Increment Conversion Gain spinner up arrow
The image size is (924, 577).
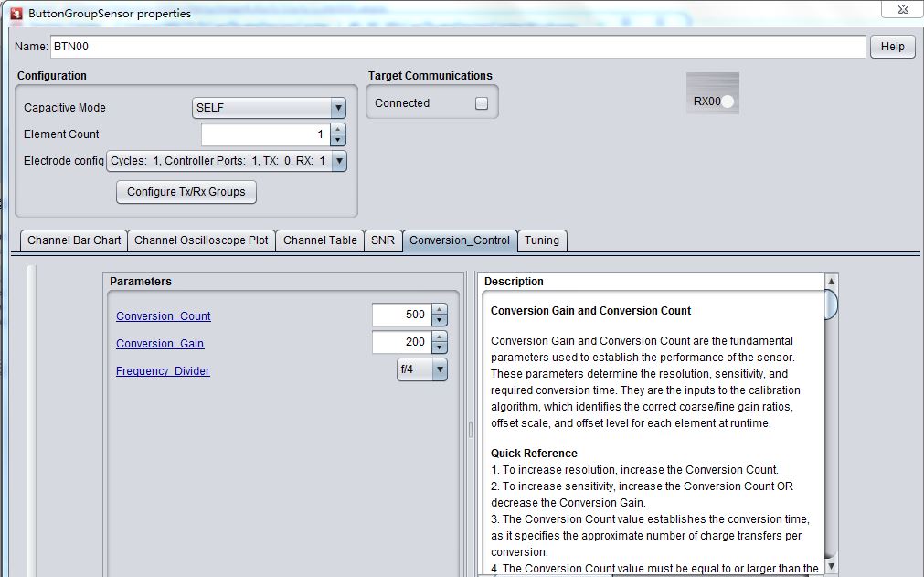pyautogui.click(x=440, y=336)
